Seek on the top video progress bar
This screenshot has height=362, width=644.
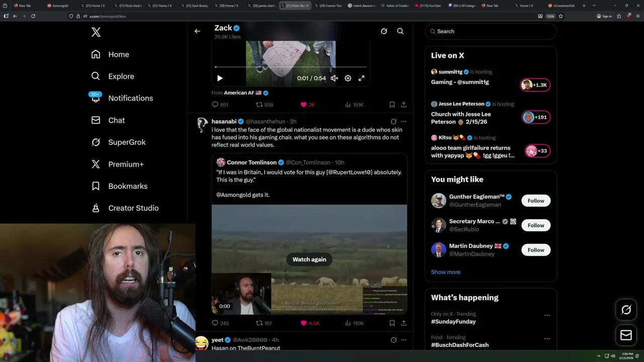click(291, 66)
